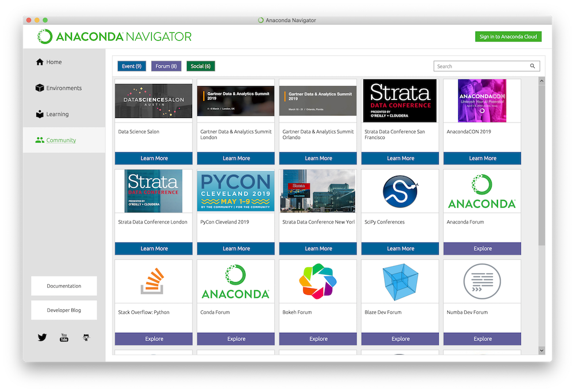Viewport: 575px width, 392px height.
Task: Toggle the Event (9) filter
Action: (x=132, y=66)
